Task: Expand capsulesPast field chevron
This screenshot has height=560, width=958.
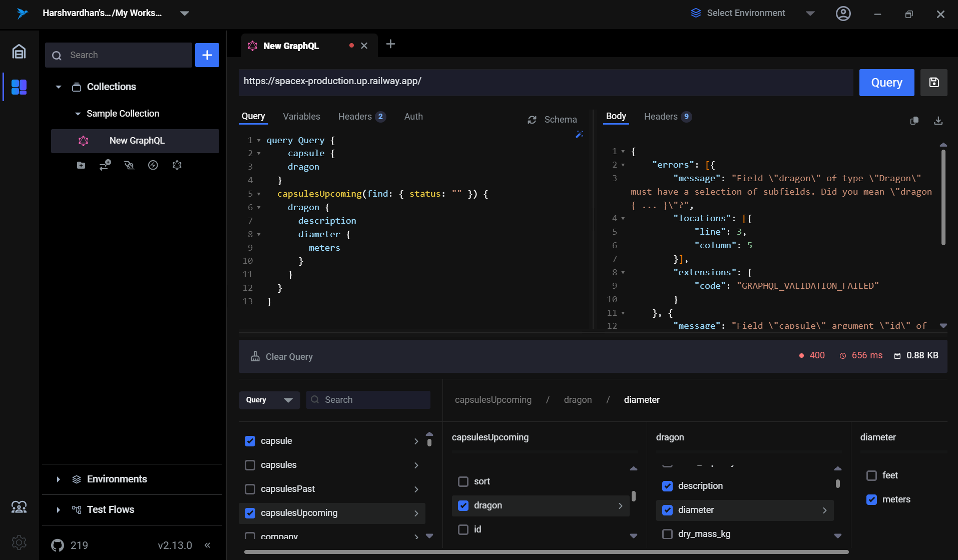Action: pos(416,489)
